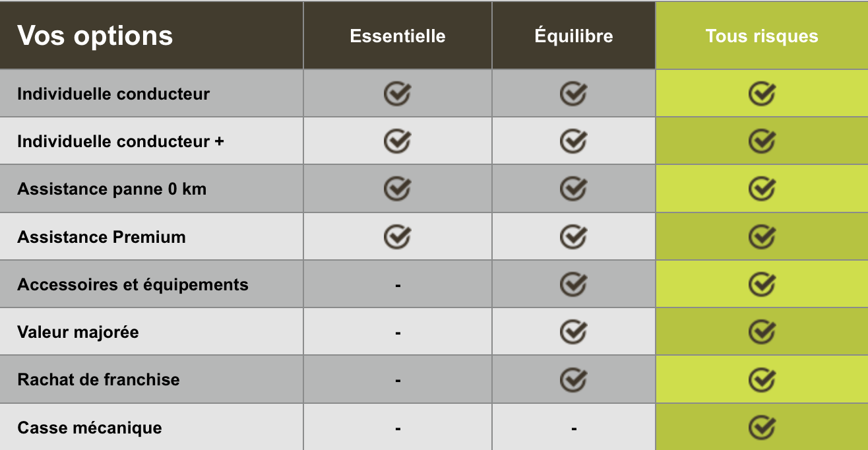This screenshot has height=450, width=868.
Task: Click Équilibre checkmark for Rachat de franchise
Action: point(573,379)
